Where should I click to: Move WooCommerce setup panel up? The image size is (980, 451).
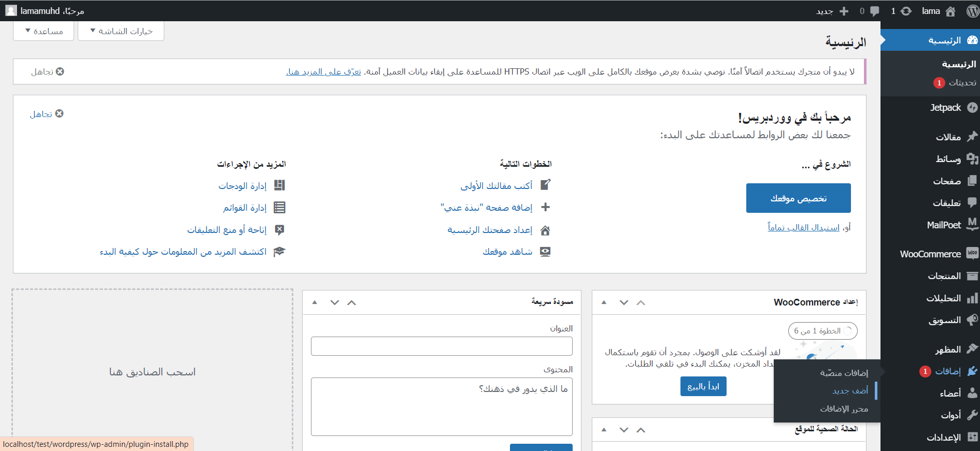(641, 302)
